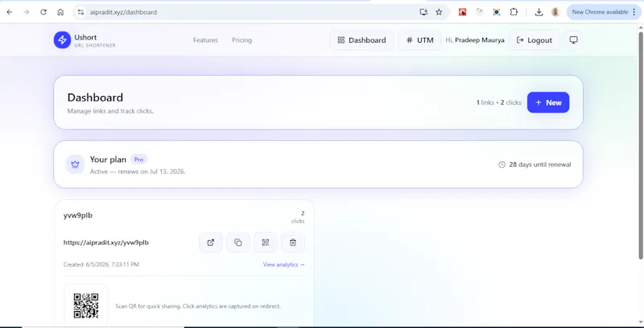Click 'Active — renews on Jul 13, 2026' text
This screenshot has height=328, width=644.
click(138, 172)
